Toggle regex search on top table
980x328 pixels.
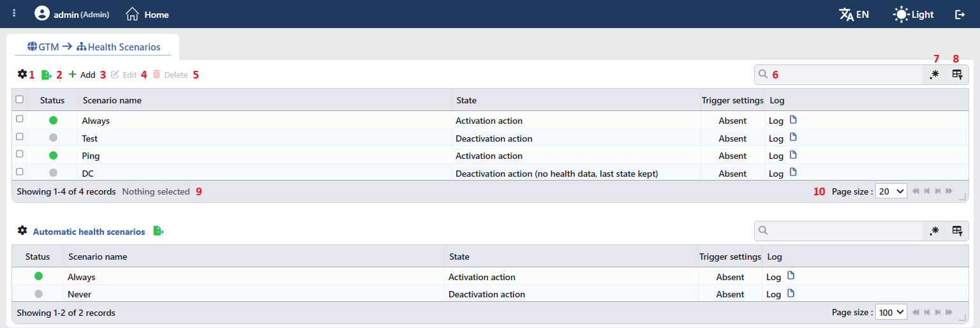(x=934, y=74)
